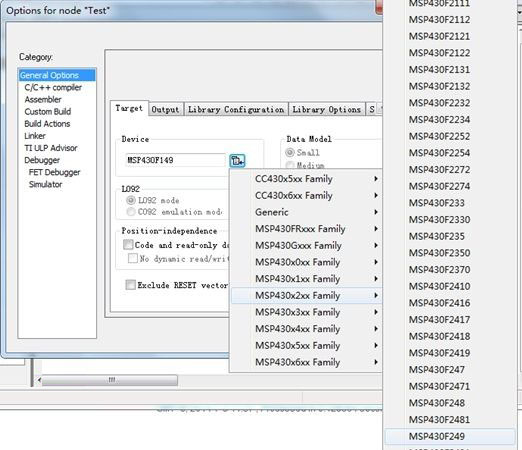Select Build Actions category
The image size is (522, 450).
pyautogui.click(x=47, y=124)
